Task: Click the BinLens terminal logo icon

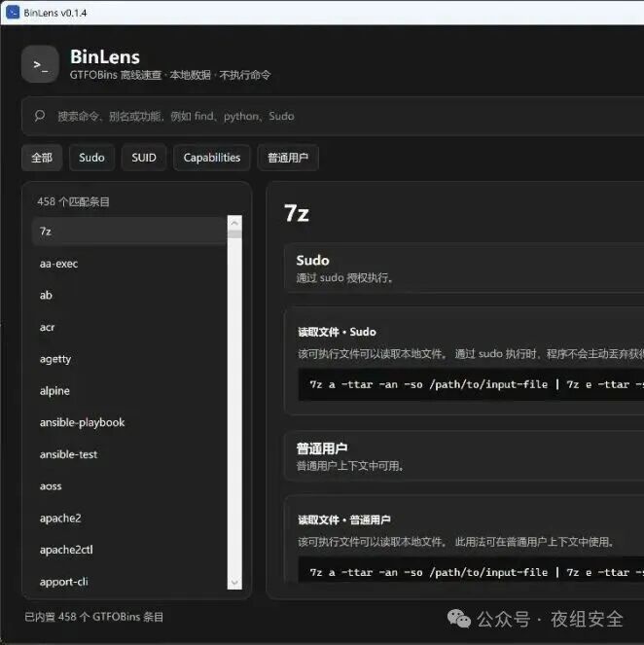Action: coord(40,64)
